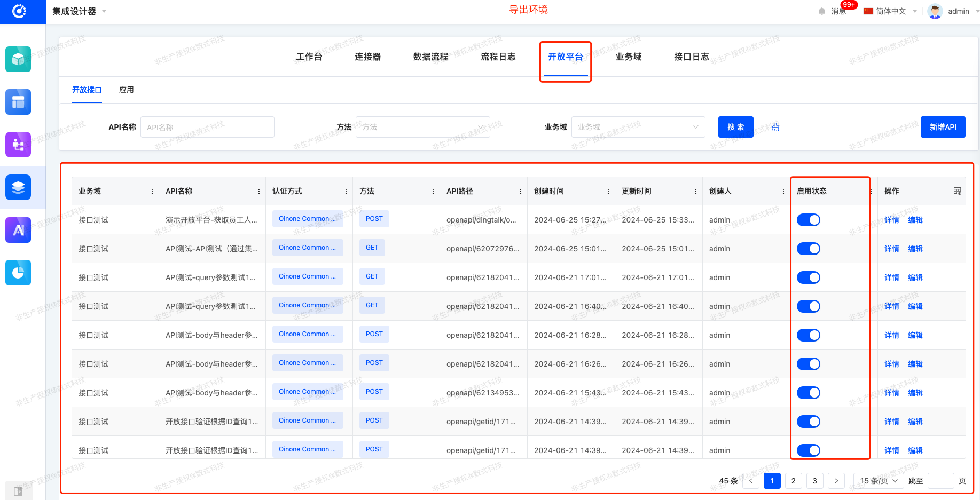980x500 pixels.
Task: Open the 15 条/页 page size dropdown
Action: [879, 481]
